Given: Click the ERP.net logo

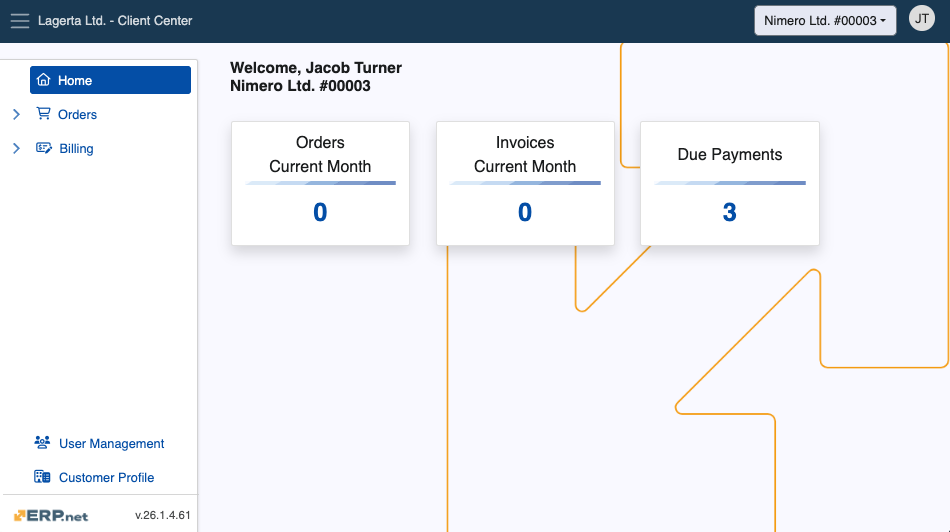Looking at the screenshot, I should point(51,516).
